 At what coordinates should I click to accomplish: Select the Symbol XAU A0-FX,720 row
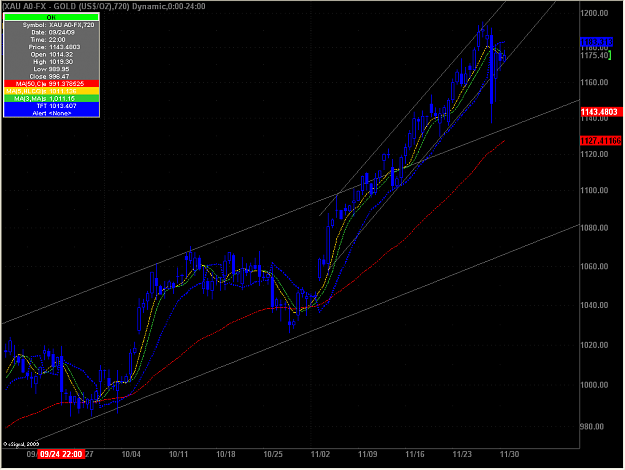pyautogui.click(x=51, y=25)
